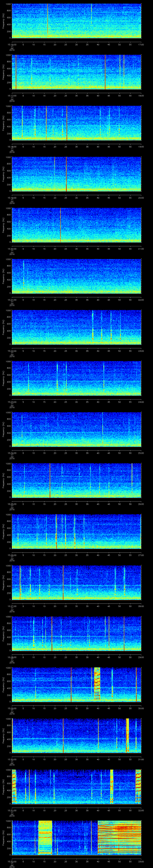The height and width of the screenshot is (868, 153).
Task: Select the spectrogram panel starting at 15:23:00
Action: pyautogui.click(x=76, y=378)
